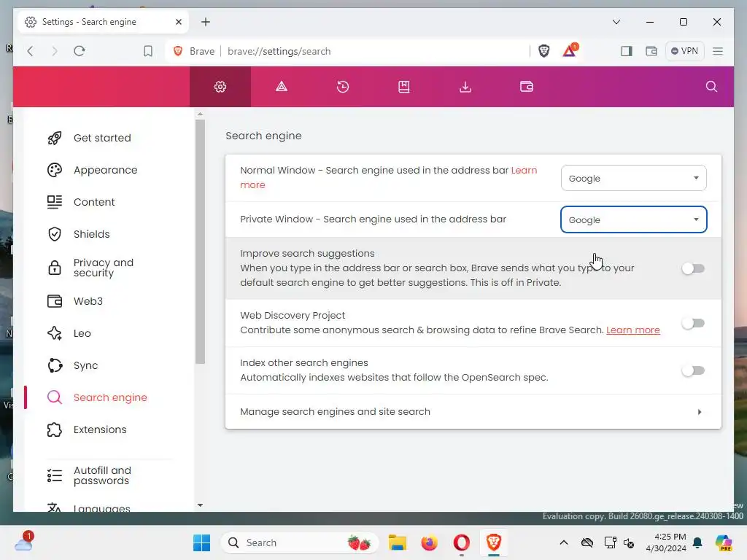Open Brave Rewards triangle tab in header
747x560 pixels.
click(x=282, y=87)
